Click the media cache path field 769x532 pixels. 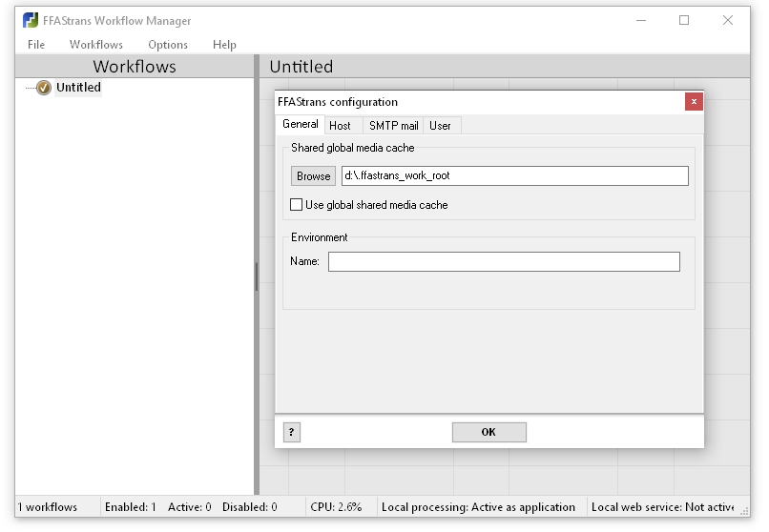515,175
